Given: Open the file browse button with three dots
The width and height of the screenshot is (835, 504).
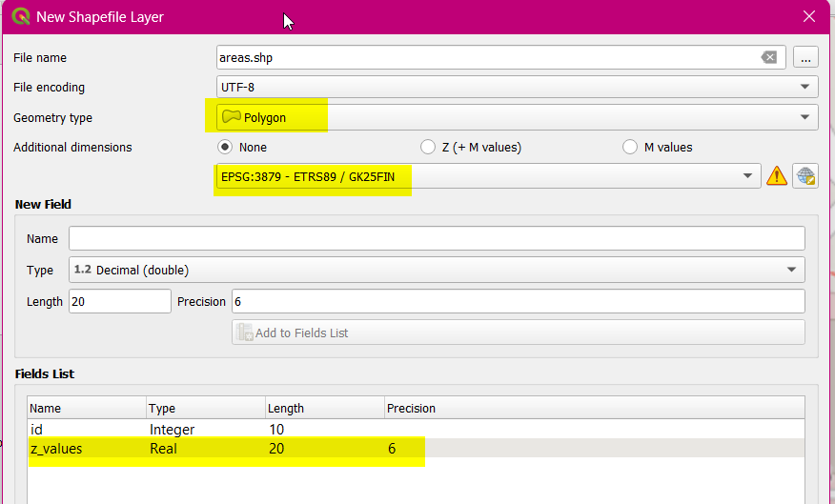Looking at the screenshot, I should pyautogui.click(x=805, y=57).
